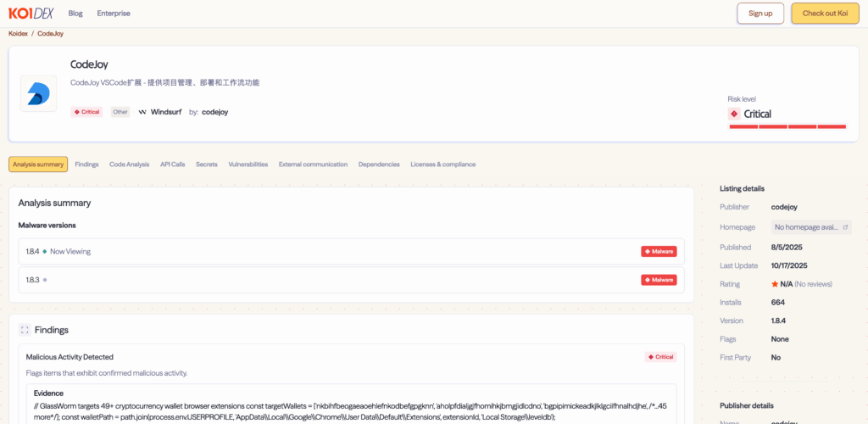868x424 pixels.
Task: Click the Malware badge on version 1.8.4
Action: pos(659,251)
